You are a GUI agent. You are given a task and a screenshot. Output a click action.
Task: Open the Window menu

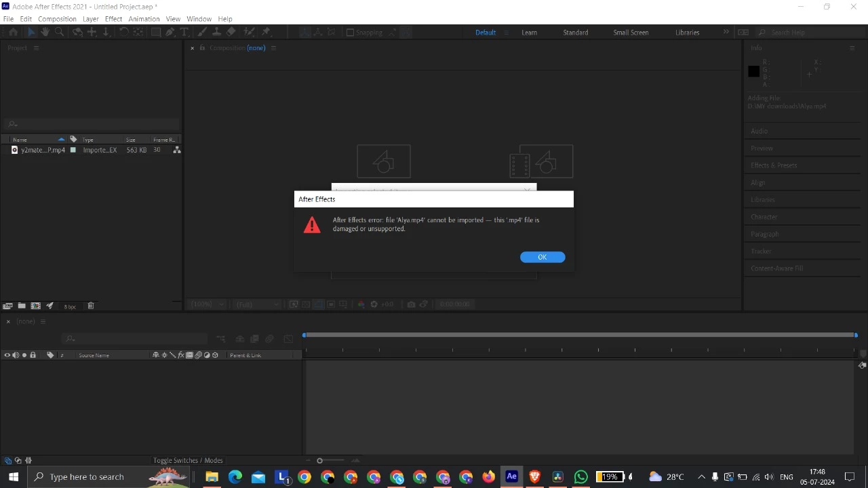[x=199, y=19]
